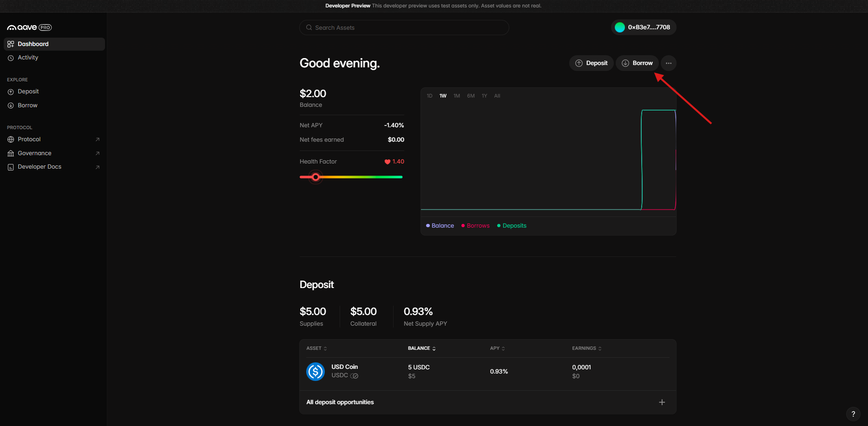Click the Governance external link arrow
The height and width of the screenshot is (426, 868).
click(x=98, y=153)
